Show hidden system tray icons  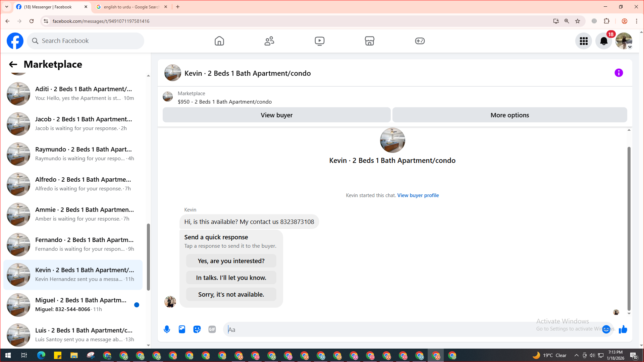(576, 355)
